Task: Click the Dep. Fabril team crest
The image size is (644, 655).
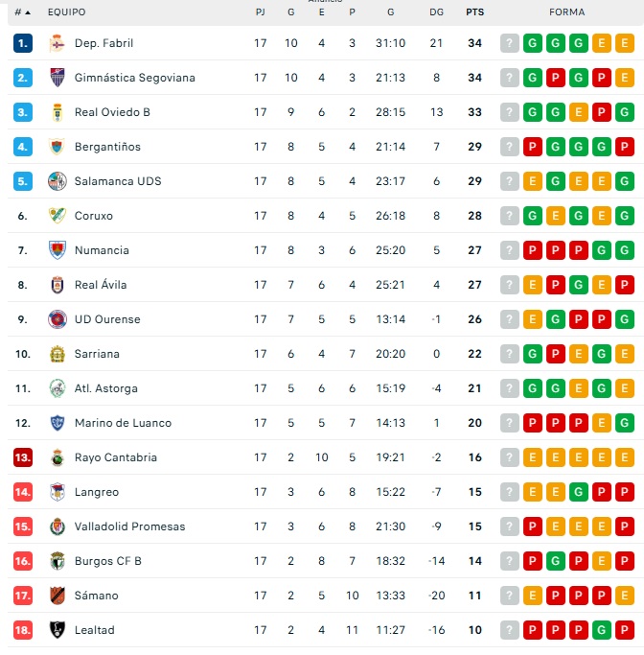Action: (x=57, y=43)
